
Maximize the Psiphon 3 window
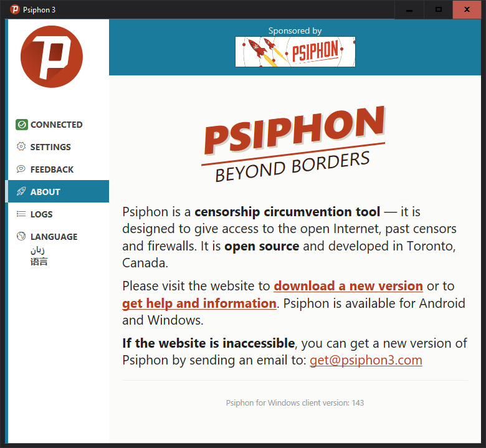pyautogui.click(x=438, y=9)
